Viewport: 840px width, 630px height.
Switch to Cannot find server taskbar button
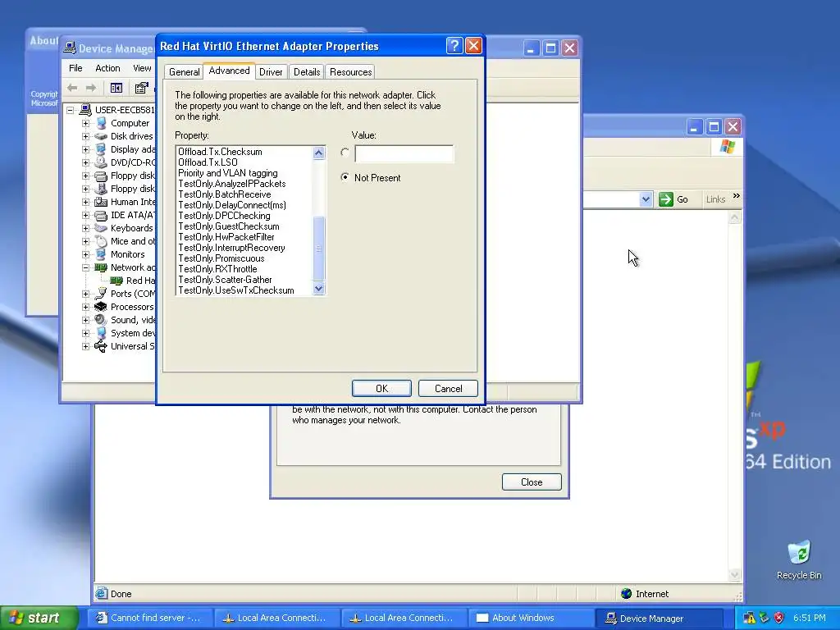pos(149,618)
